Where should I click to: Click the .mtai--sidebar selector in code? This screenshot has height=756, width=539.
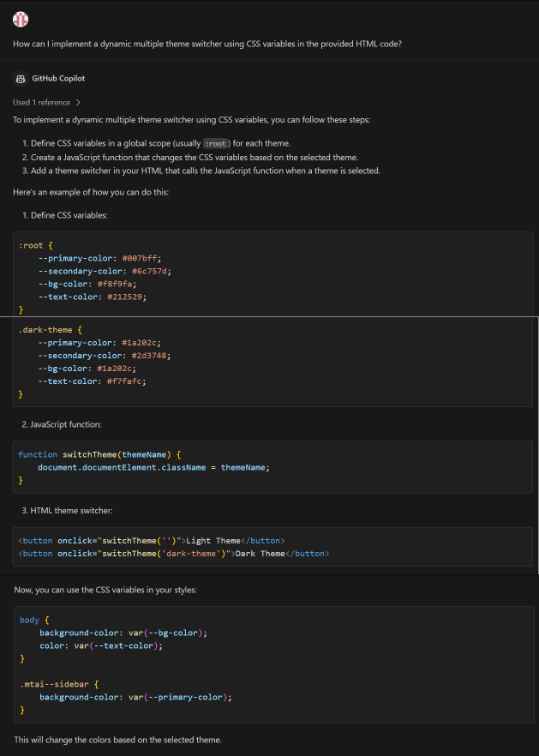click(54, 685)
